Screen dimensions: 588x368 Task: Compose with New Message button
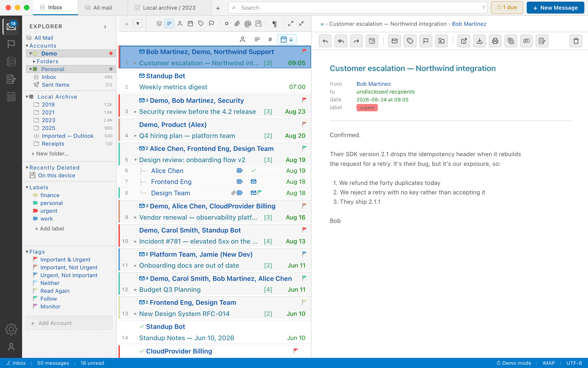pos(555,8)
